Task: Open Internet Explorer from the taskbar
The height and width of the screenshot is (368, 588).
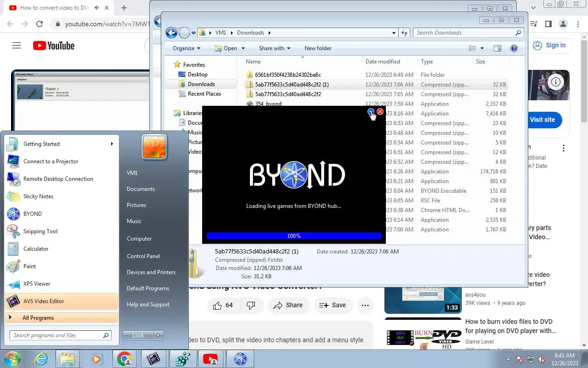Action: (41, 359)
